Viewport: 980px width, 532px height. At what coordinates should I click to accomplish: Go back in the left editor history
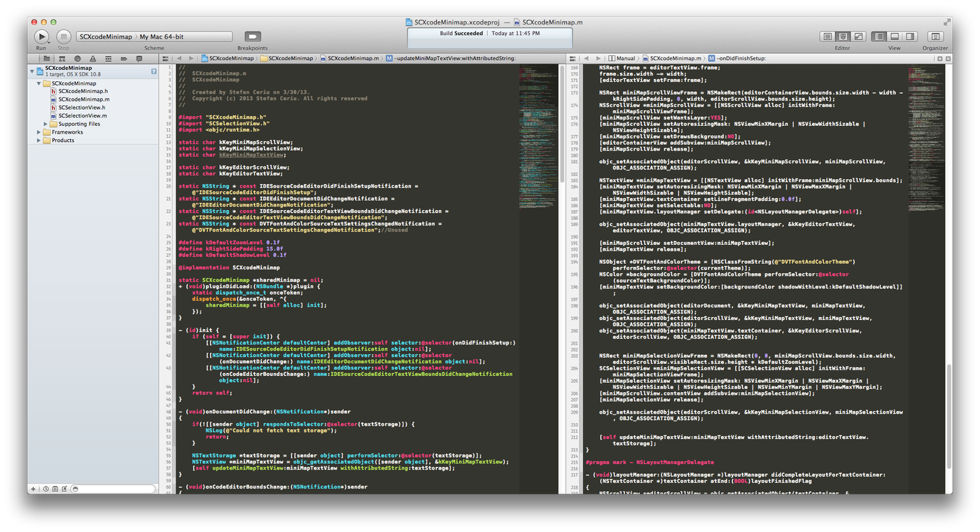(x=179, y=59)
